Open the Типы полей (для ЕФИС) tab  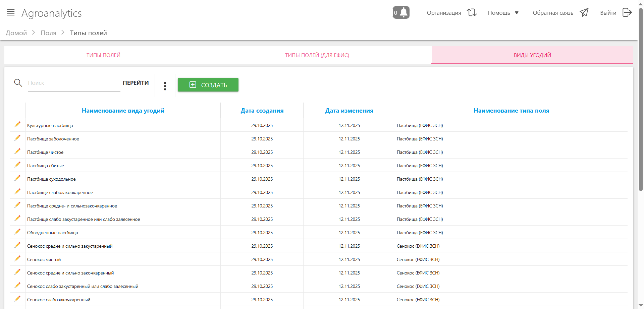click(x=317, y=55)
